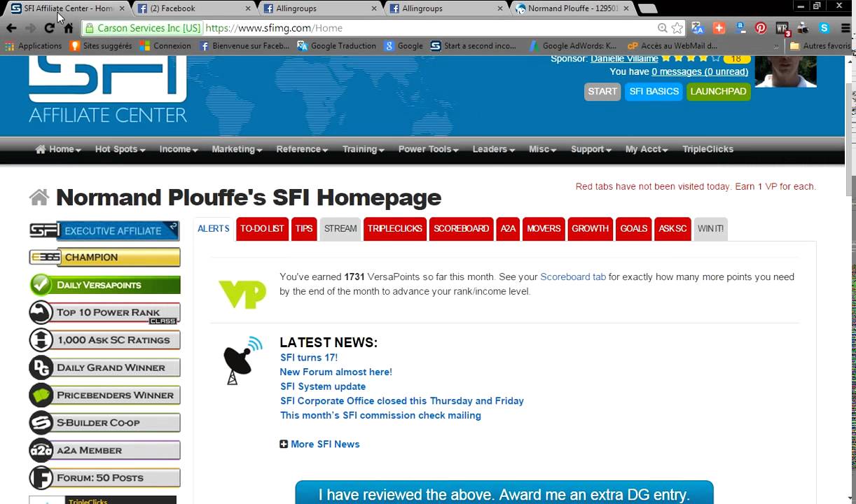
Task: Reload the page with the refresh icon
Action: pyautogui.click(x=49, y=28)
